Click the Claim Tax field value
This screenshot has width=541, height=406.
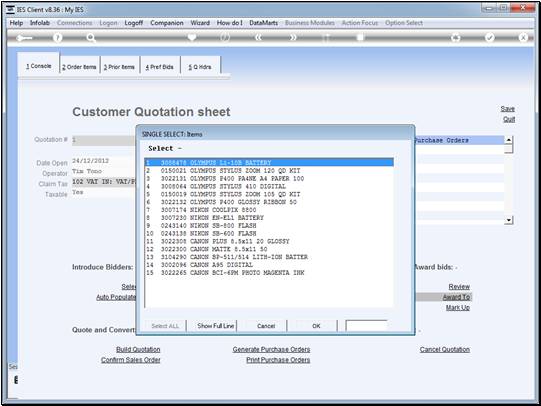tap(104, 182)
